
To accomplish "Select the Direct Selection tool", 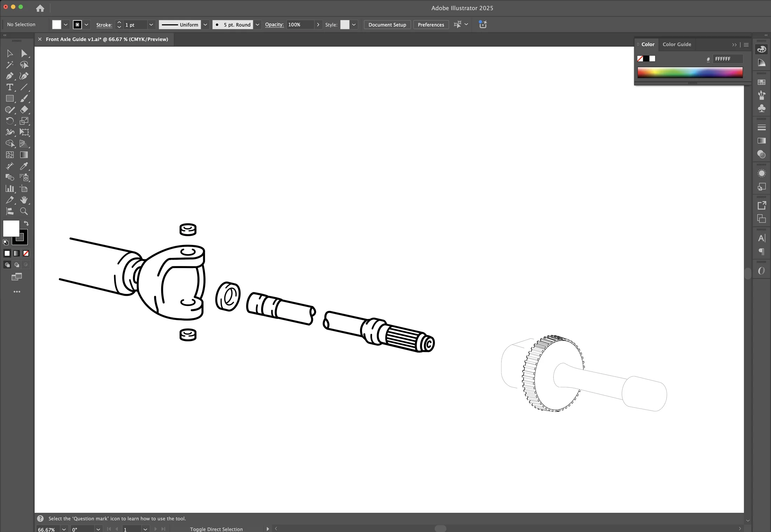I will (24, 54).
